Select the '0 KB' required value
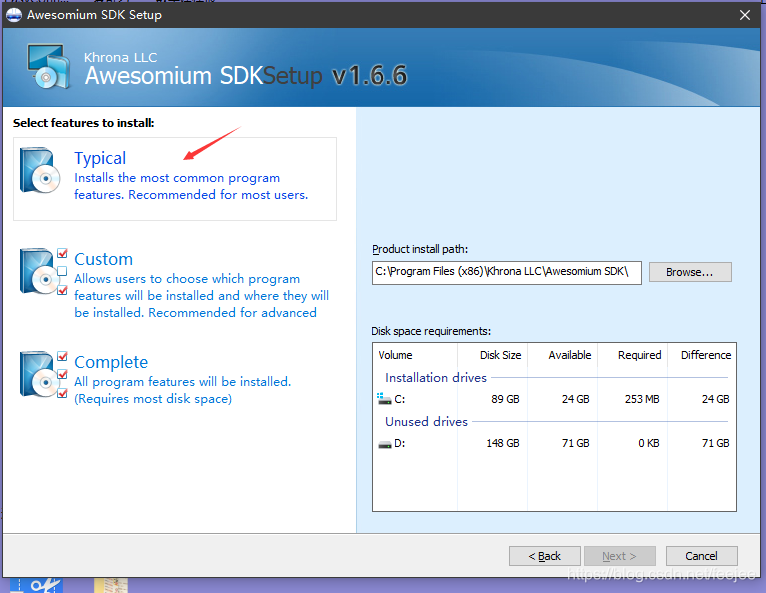 point(649,443)
